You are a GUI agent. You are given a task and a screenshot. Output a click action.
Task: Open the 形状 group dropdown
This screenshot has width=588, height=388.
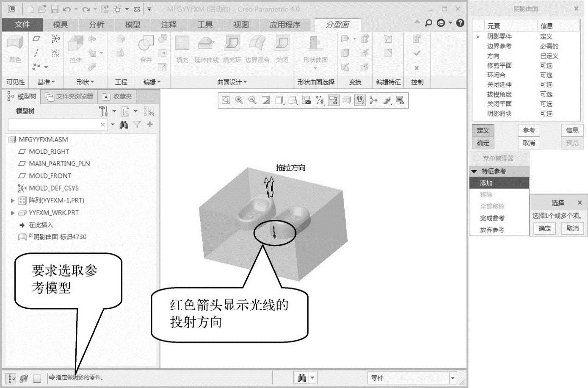tap(85, 82)
